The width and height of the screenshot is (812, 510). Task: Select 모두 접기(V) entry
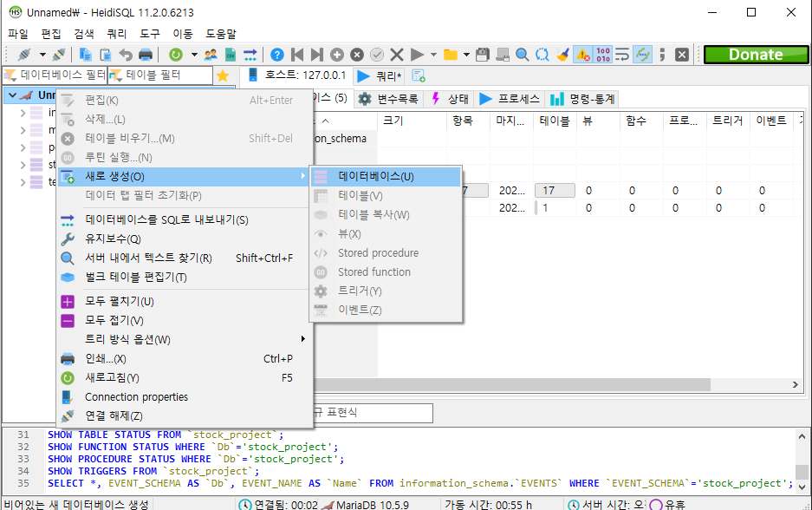(184, 321)
